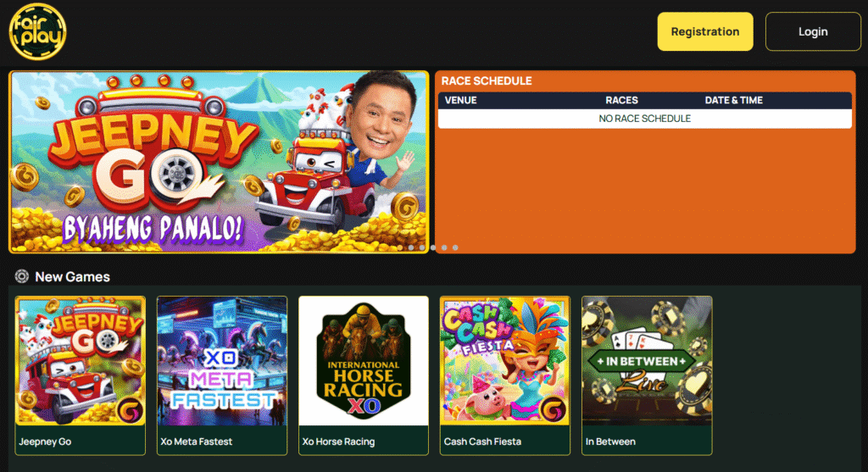Click the DATE & TIME column header
The width and height of the screenshot is (868, 472).
(733, 100)
